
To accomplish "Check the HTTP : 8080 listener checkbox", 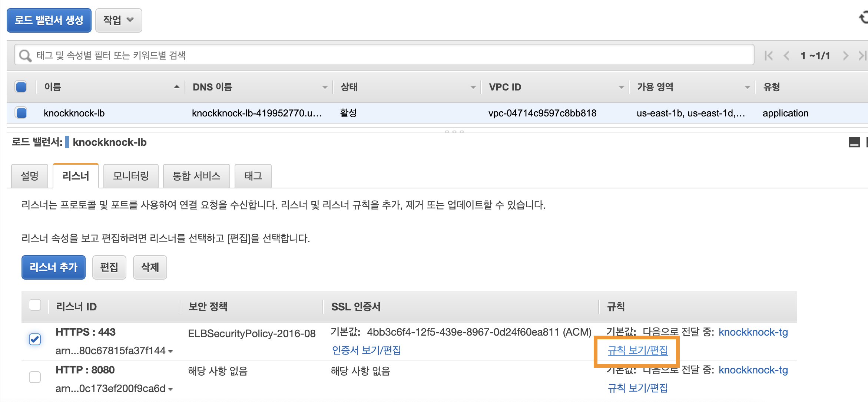I will [x=35, y=377].
